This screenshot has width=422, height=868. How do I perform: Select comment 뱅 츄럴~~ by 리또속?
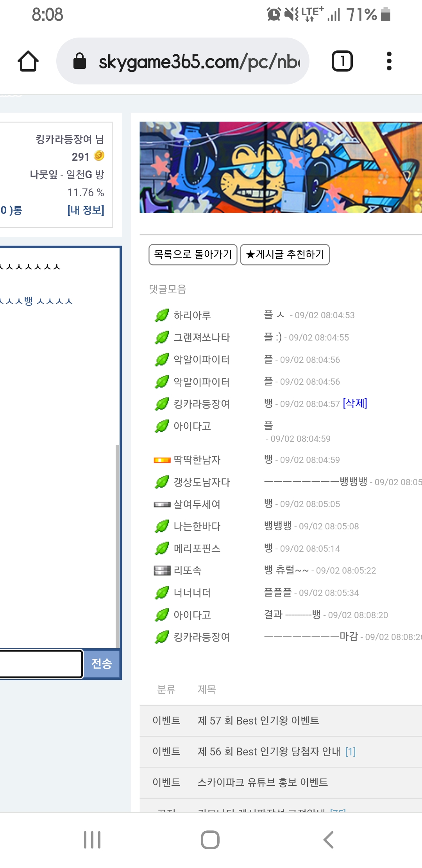click(x=286, y=570)
